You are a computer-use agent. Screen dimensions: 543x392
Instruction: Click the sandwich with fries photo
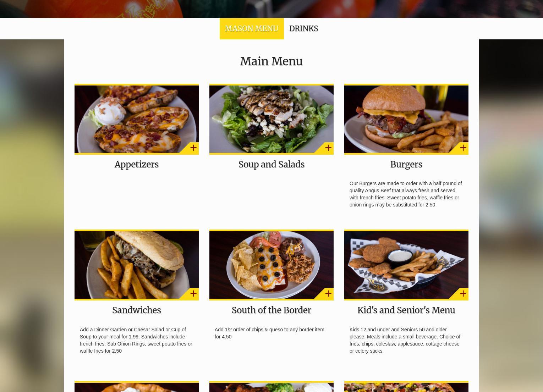[137, 265]
